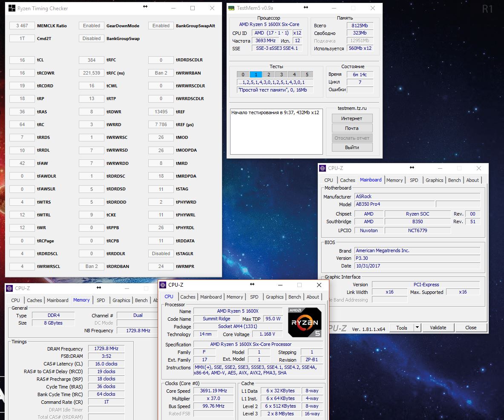Click the Core Voltage 1.168 V value
Viewport: 504px width, 420px height.
click(x=268, y=334)
